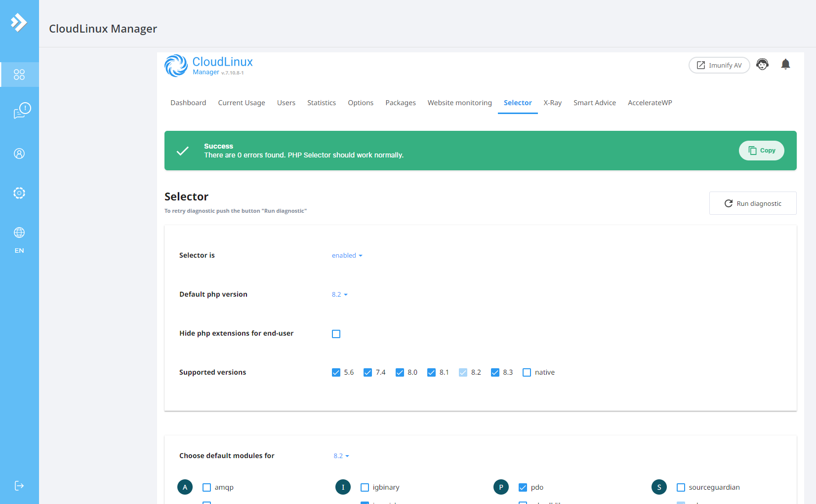This screenshot has height=504, width=816.
Task: Click the letter P module group badge
Action: click(501, 487)
